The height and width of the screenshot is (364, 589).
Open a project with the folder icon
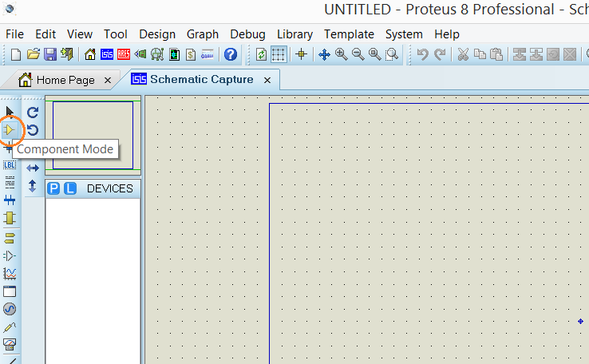pos(33,54)
